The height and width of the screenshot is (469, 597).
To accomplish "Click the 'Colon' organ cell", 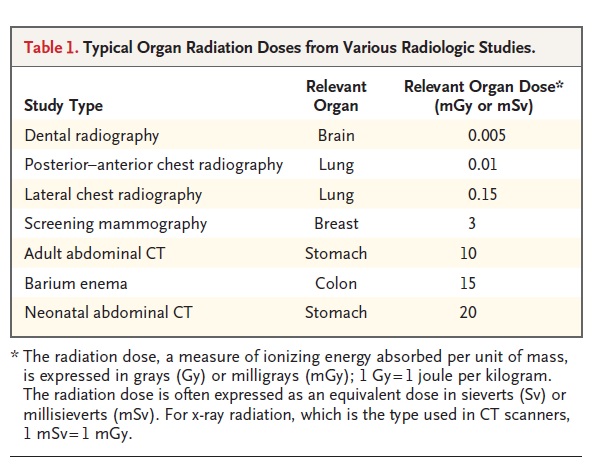I will click(x=336, y=284).
